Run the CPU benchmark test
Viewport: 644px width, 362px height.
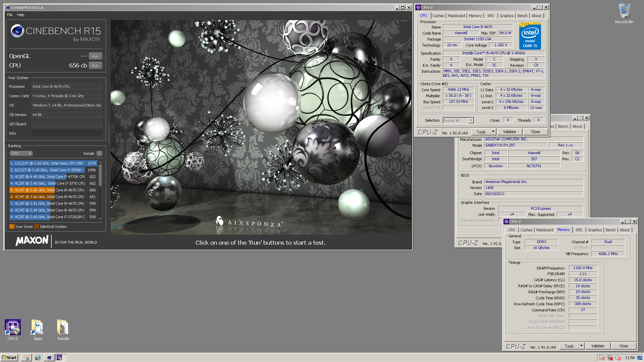pos(95,66)
